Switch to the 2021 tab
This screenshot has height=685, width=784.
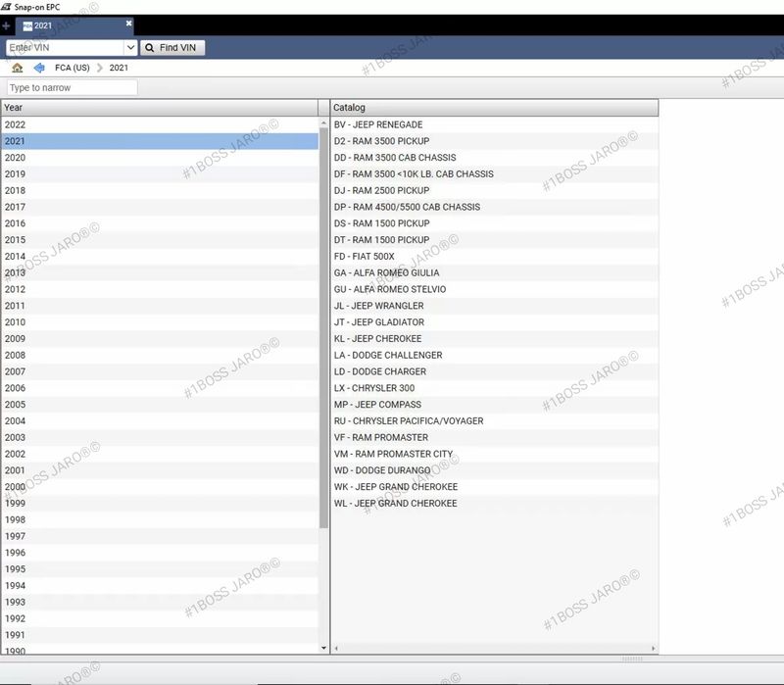click(74, 25)
